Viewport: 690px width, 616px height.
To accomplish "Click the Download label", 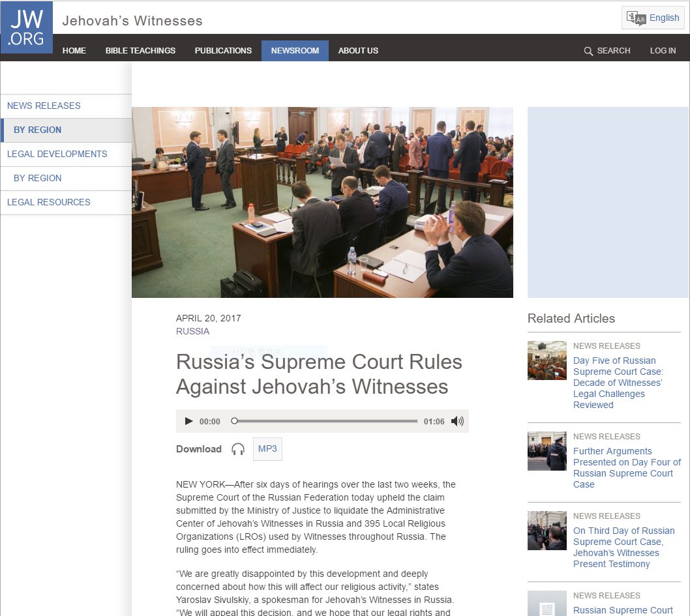I will [x=199, y=449].
